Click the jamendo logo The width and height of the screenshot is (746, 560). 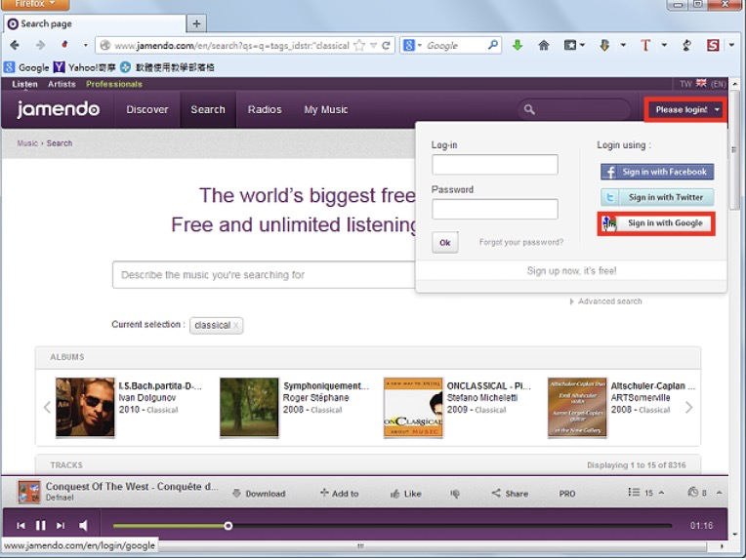coord(58,109)
